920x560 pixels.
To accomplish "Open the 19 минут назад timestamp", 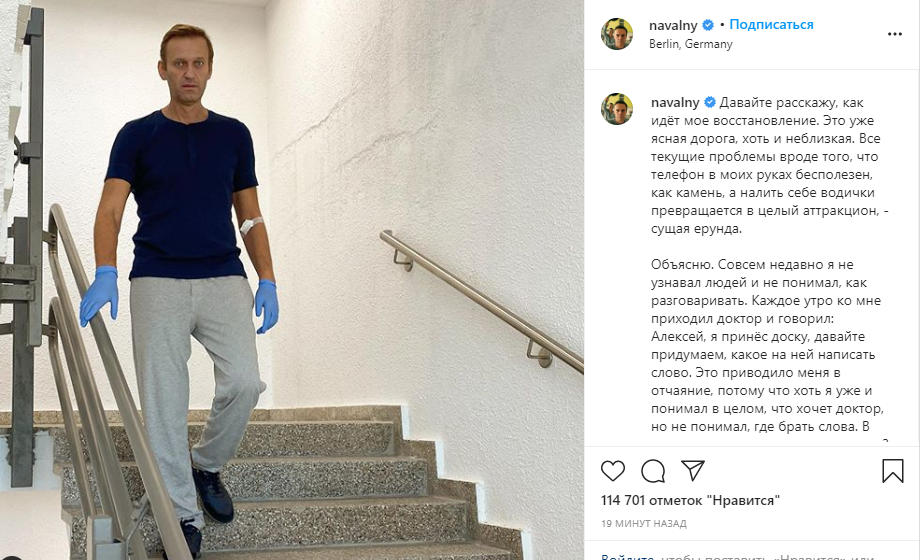I will [644, 523].
